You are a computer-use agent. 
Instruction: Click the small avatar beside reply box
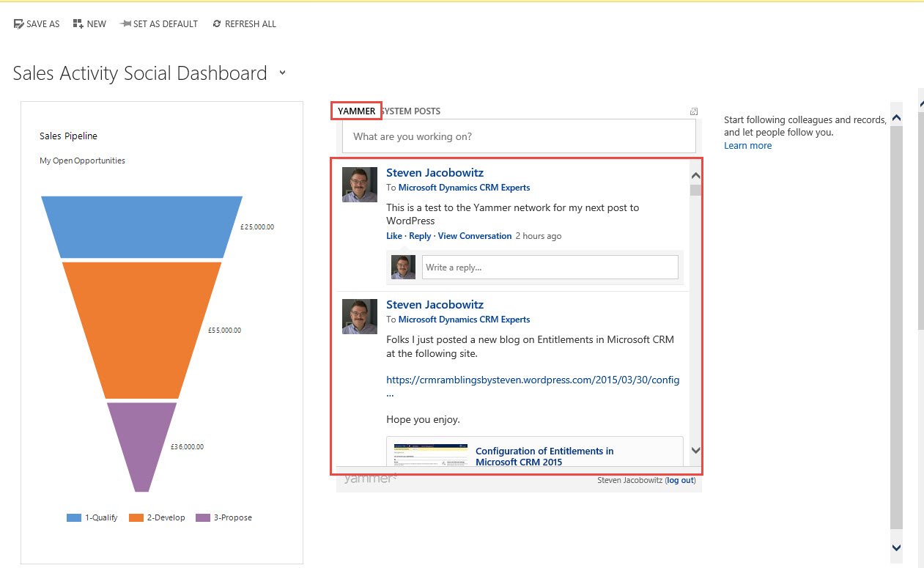coord(403,268)
